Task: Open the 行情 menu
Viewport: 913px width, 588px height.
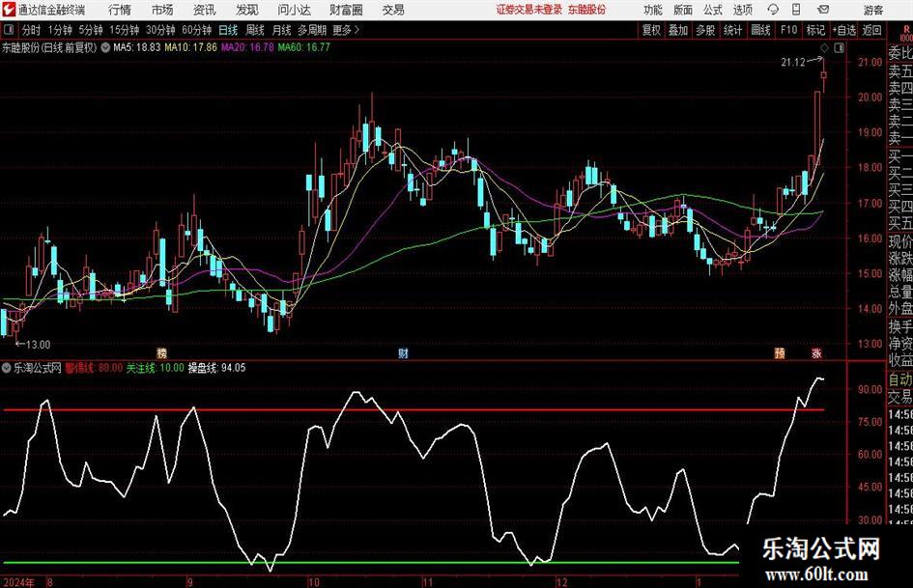Action: pos(120,10)
